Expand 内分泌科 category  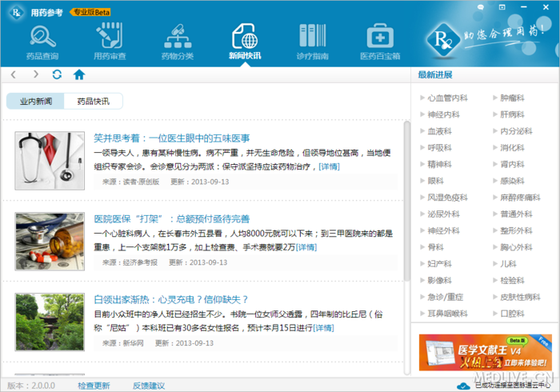click(x=513, y=131)
